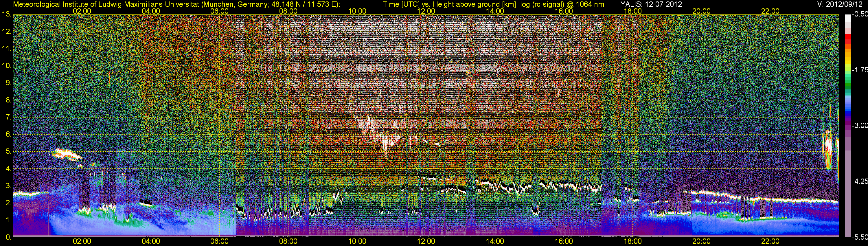Click the 8 km height axis label
Screen dimensions: 868x246
pos(8,100)
